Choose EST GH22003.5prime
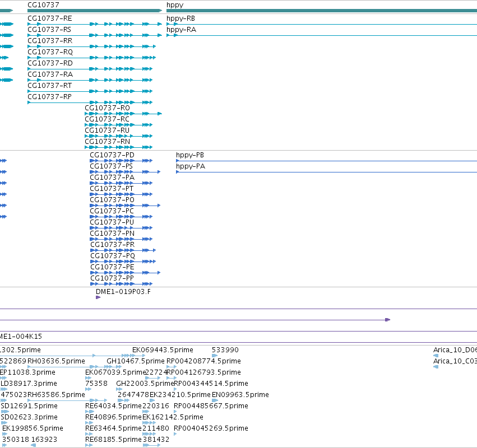The height and width of the screenshot is (448, 477). pyautogui.click(x=145, y=384)
